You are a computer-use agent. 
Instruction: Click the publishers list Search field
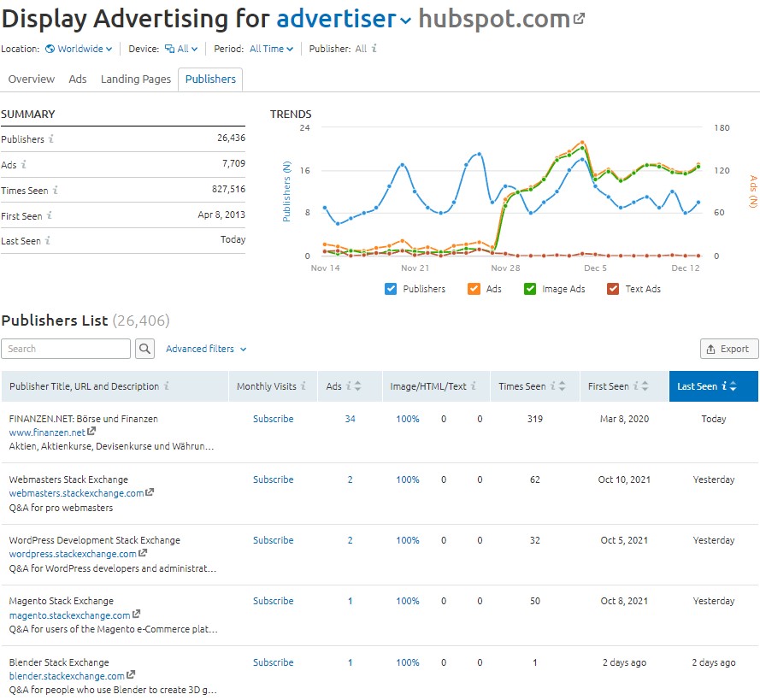click(66, 349)
